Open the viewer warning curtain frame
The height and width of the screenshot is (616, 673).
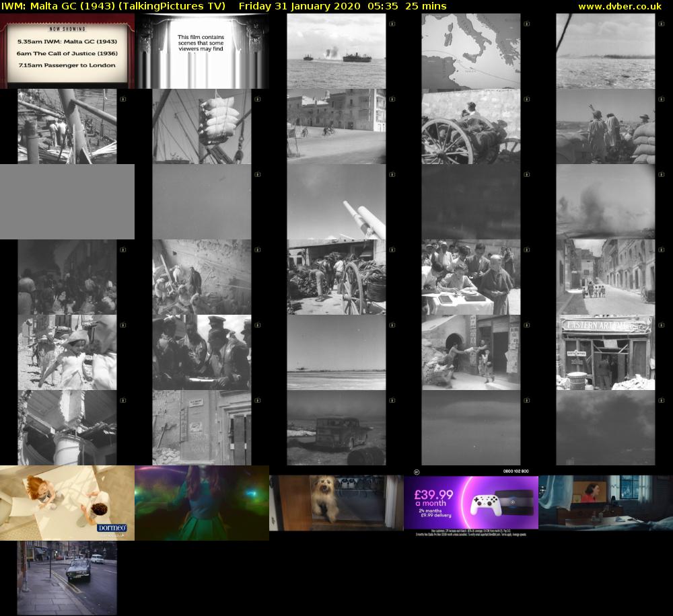pos(202,51)
